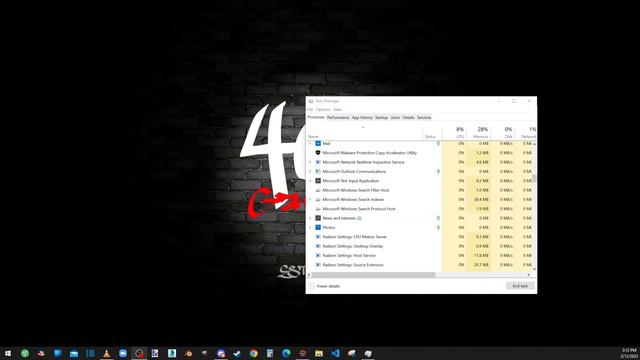Switch to the Services tab

click(424, 118)
